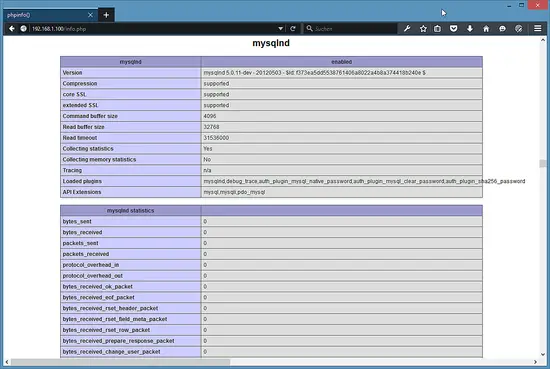Click Collecting statistics label

click(x=88, y=149)
